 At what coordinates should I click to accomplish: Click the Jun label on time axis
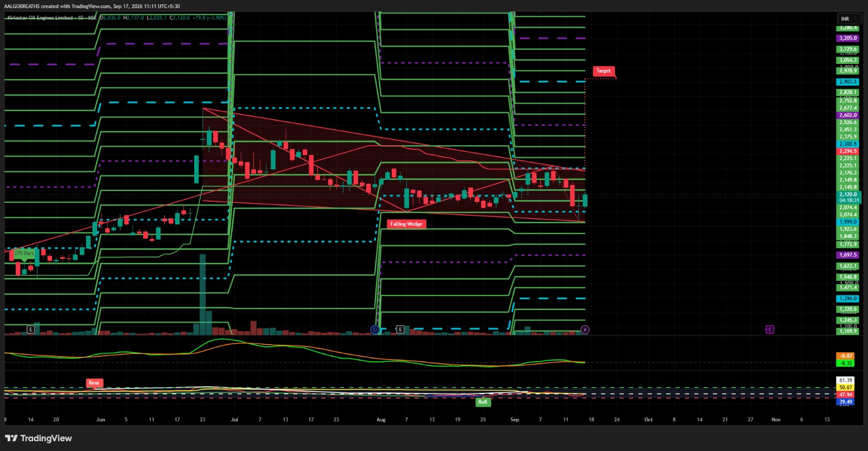[100, 420]
